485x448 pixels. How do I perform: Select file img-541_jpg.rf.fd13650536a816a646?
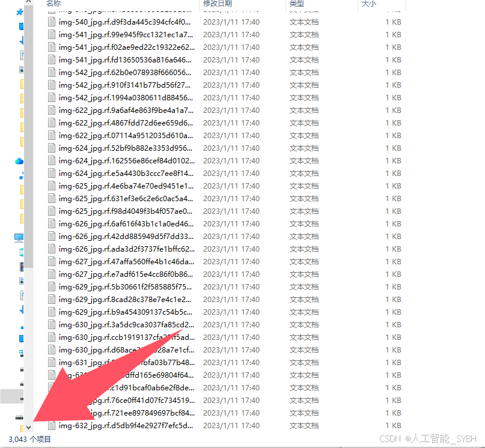coord(125,60)
